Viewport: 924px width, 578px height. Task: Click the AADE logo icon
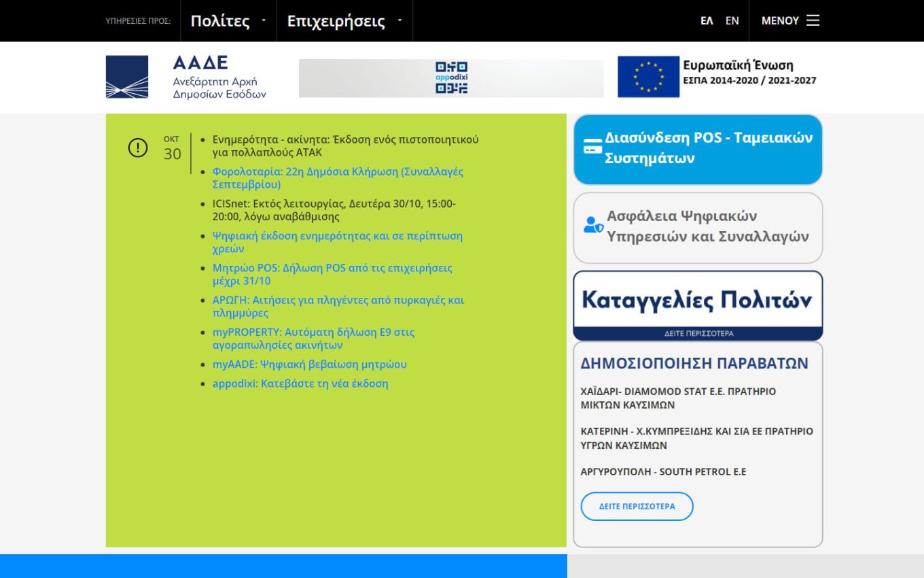point(127,77)
